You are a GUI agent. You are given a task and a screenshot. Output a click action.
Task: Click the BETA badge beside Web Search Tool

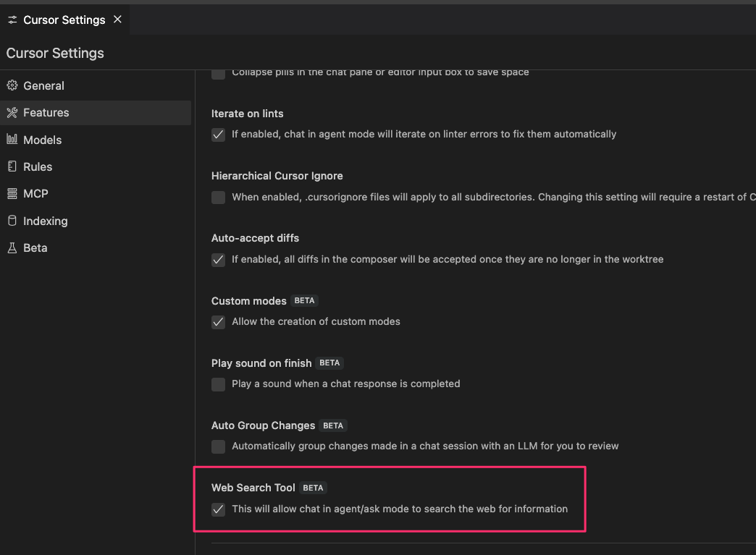313,488
